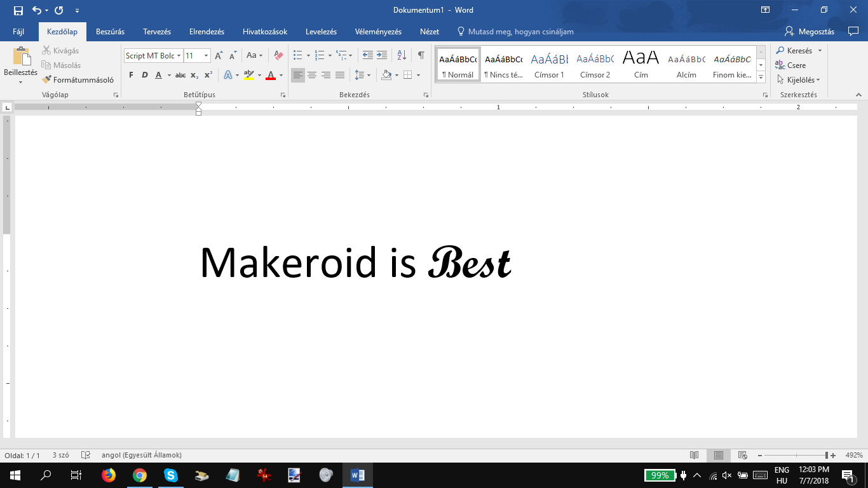Click the red font color swatch
The width and height of the screenshot is (868, 488).
coord(271,76)
